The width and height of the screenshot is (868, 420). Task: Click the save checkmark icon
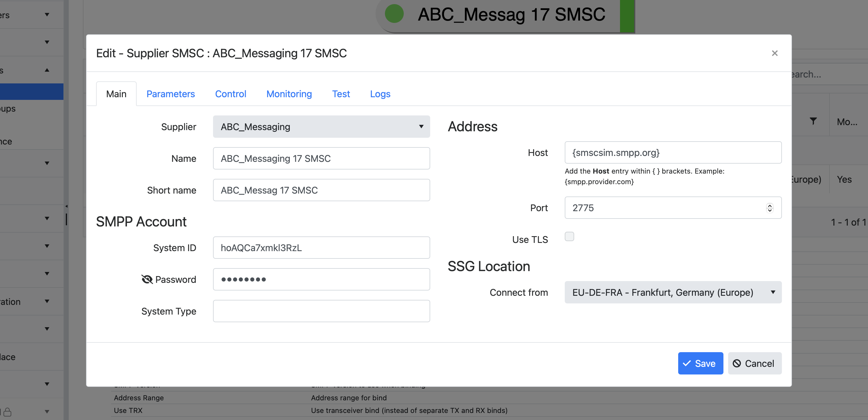click(689, 363)
